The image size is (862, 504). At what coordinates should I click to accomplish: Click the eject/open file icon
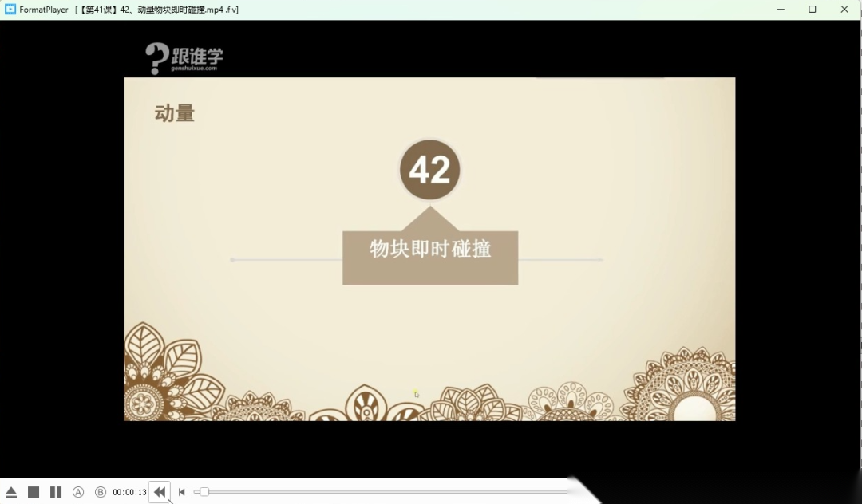coord(11,492)
